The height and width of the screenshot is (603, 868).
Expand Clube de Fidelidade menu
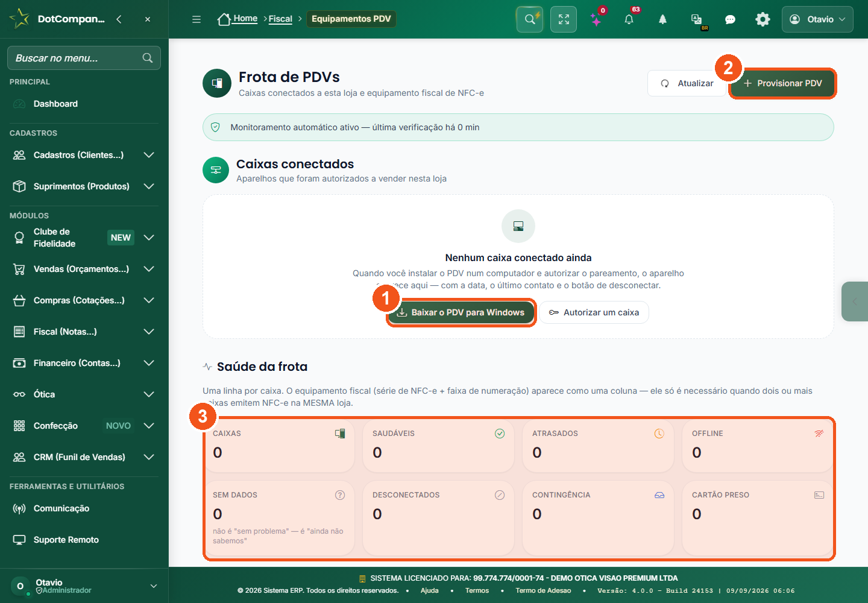(84, 238)
